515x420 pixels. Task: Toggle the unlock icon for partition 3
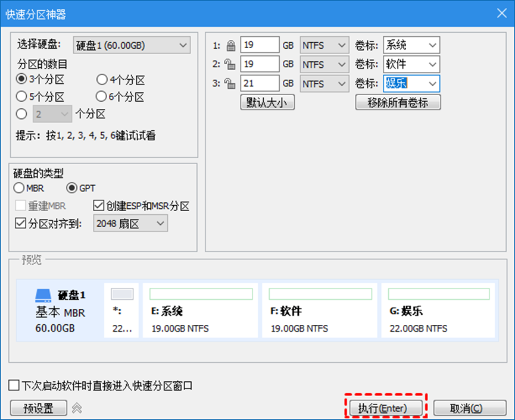pyautogui.click(x=230, y=84)
